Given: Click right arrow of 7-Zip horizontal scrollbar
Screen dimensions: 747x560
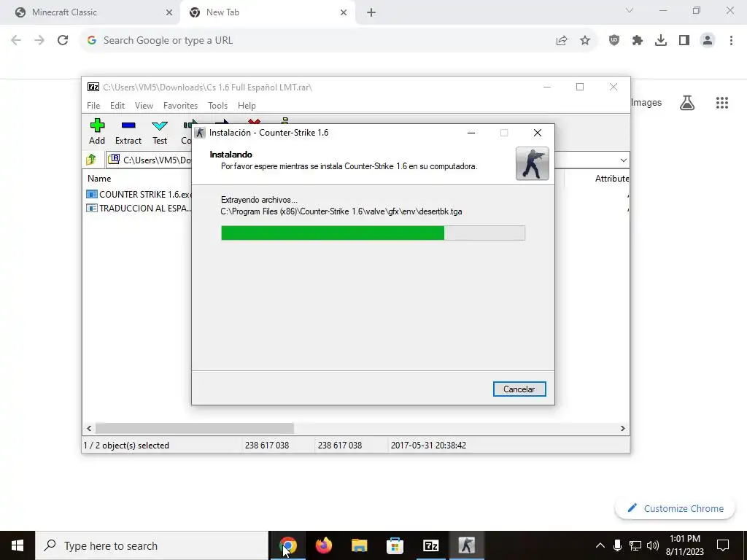Looking at the screenshot, I should pos(623,429).
